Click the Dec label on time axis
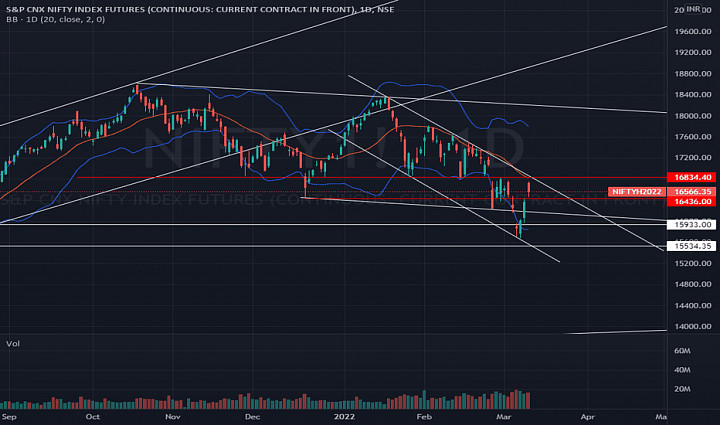Viewport: 720px width, 425px height. [x=253, y=417]
